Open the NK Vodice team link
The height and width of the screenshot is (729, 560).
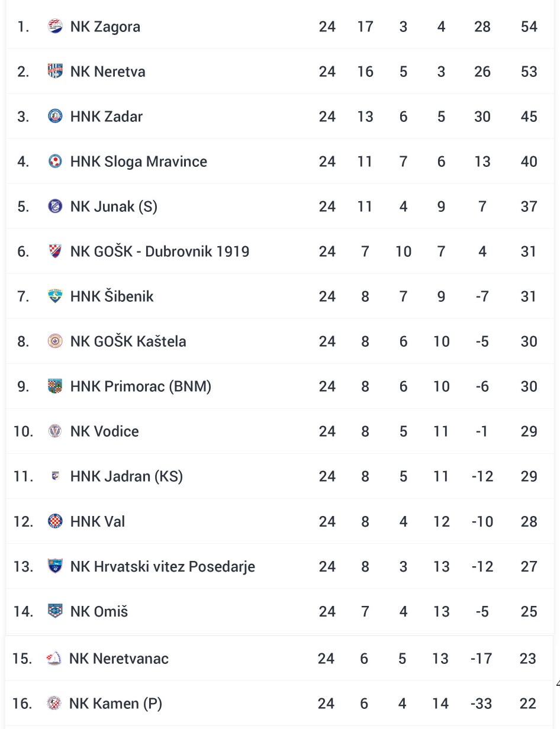[x=104, y=431]
